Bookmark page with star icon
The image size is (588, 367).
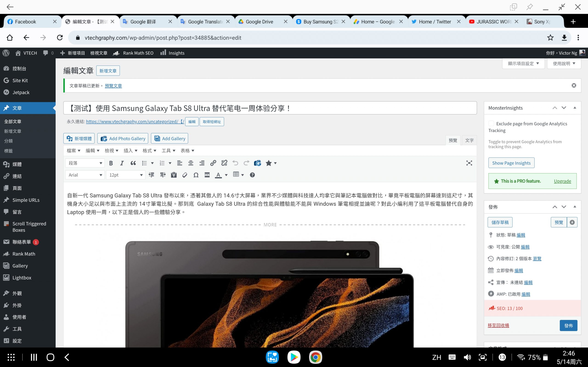(x=550, y=38)
